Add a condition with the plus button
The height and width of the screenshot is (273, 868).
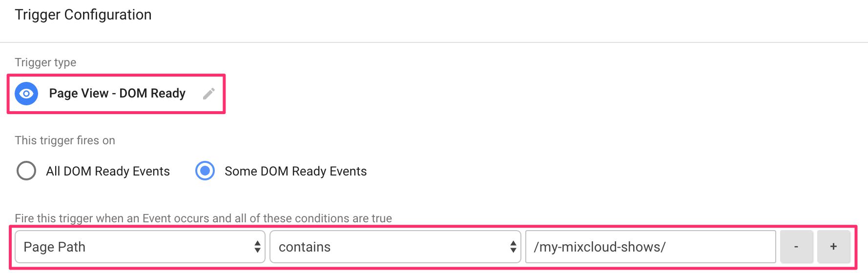tap(834, 247)
